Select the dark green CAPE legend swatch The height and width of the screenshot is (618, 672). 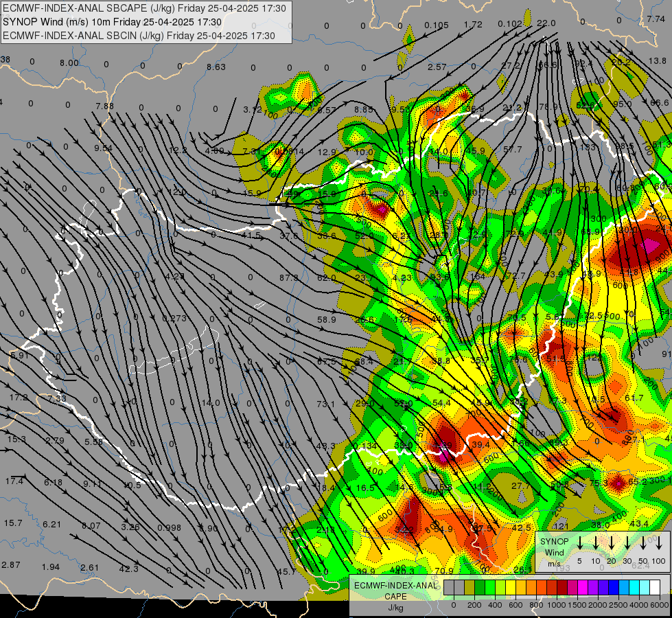[480, 587]
